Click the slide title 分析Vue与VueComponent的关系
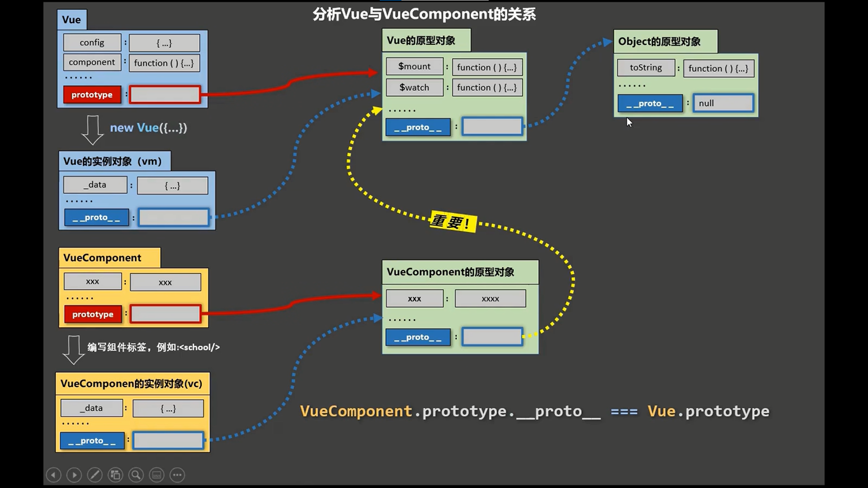 pos(424,14)
